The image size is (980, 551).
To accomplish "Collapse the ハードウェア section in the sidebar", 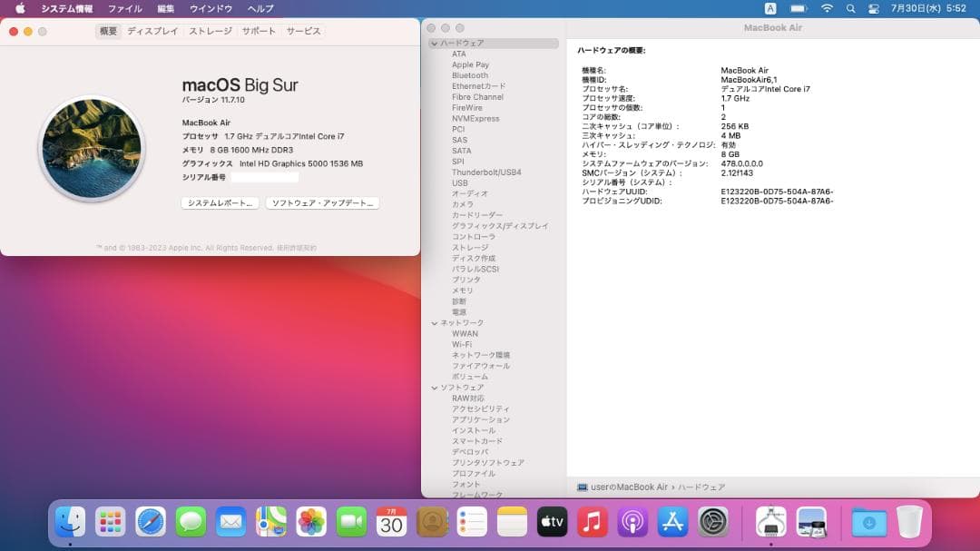I will click(x=434, y=43).
